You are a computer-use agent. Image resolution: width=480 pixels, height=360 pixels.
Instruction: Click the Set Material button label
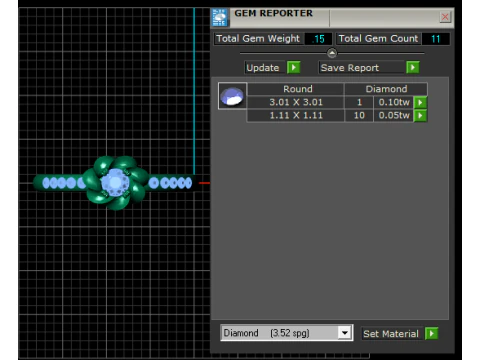pyautogui.click(x=391, y=334)
